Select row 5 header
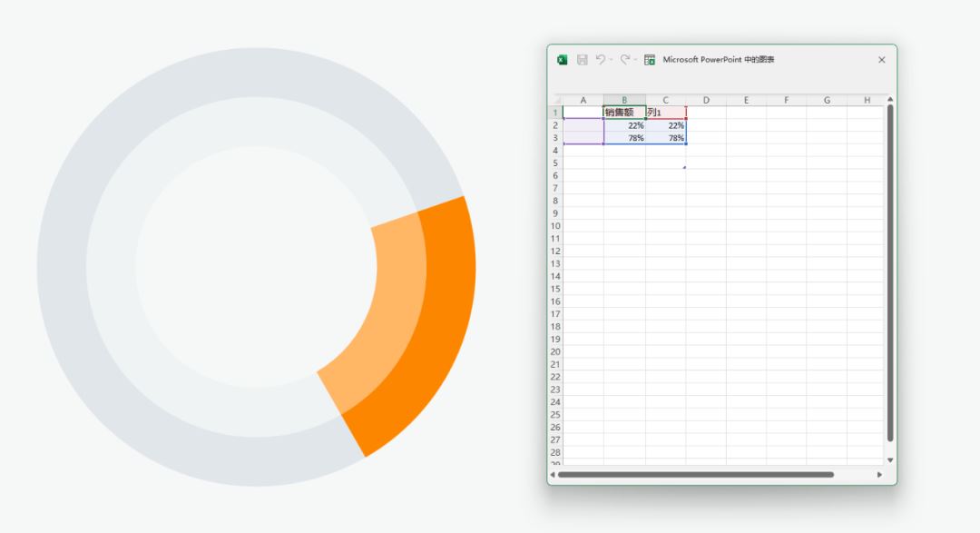980x533 pixels. [554, 163]
